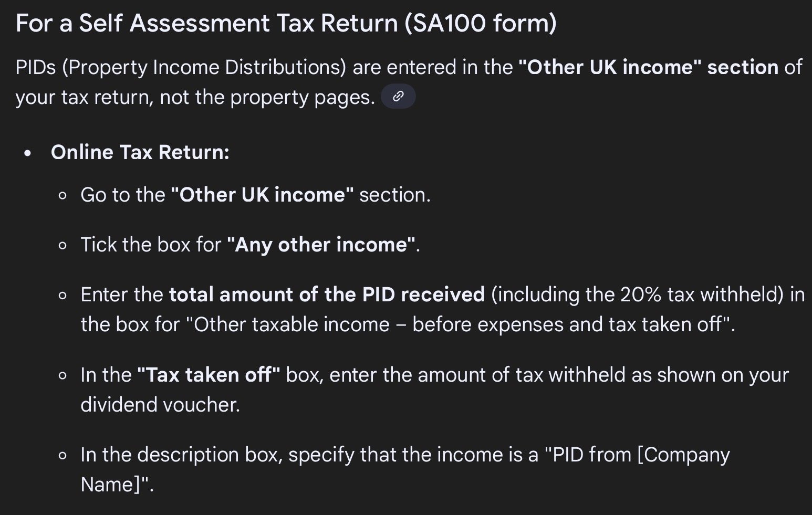Click the "Go to the" step's bold "Other UK income"
Viewport: 812px width, 515px height.
point(262,195)
